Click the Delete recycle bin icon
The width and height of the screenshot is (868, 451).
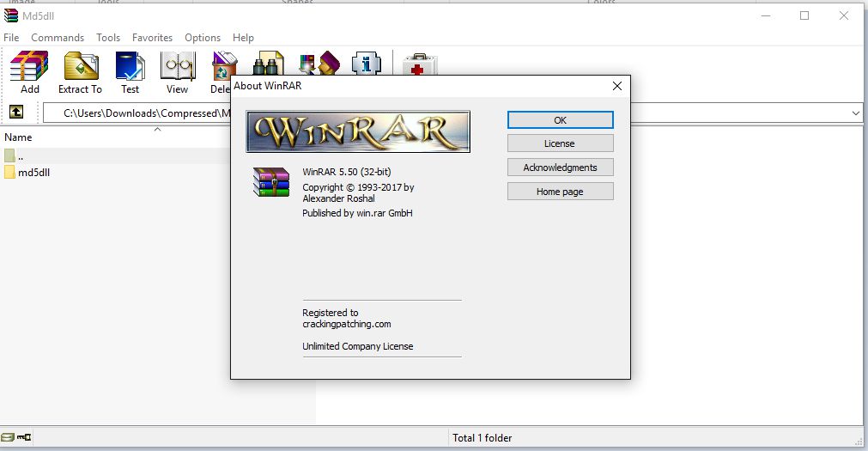222,67
